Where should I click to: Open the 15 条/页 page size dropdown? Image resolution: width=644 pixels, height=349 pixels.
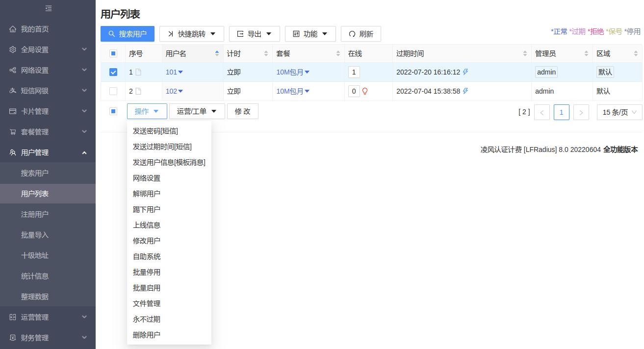click(x=619, y=112)
